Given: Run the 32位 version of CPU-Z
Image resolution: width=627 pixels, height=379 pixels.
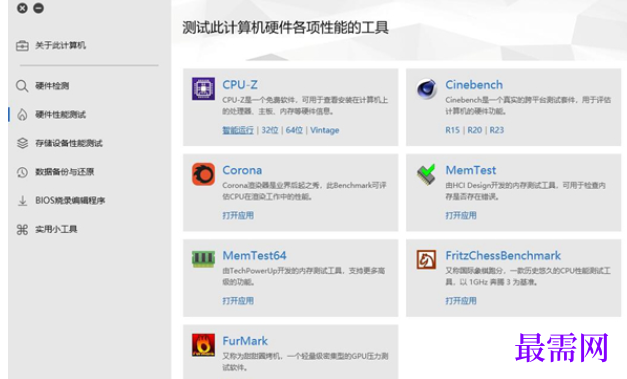Looking at the screenshot, I should (270, 130).
